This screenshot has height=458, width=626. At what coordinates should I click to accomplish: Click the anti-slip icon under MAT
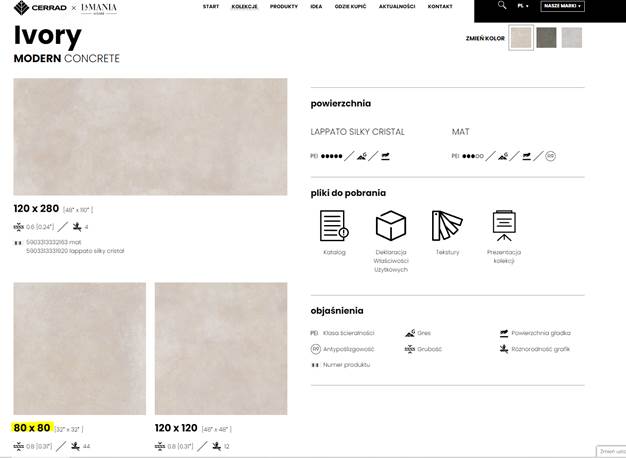pyautogui.click(x=551, y=156)
